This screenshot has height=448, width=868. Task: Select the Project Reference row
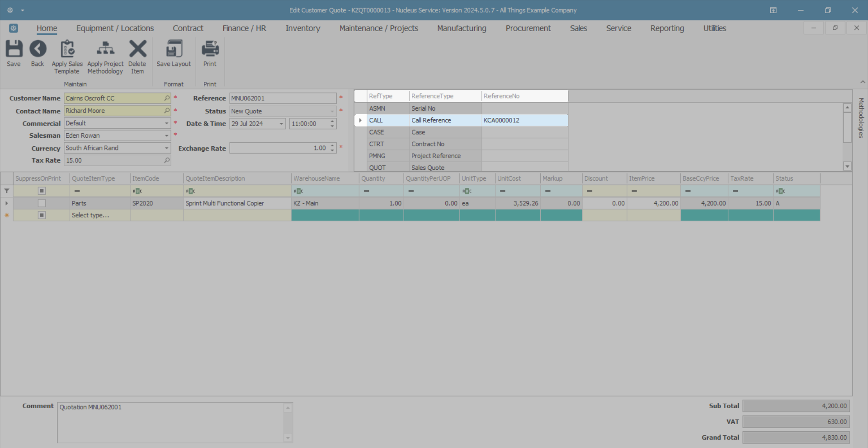(461, 156)
